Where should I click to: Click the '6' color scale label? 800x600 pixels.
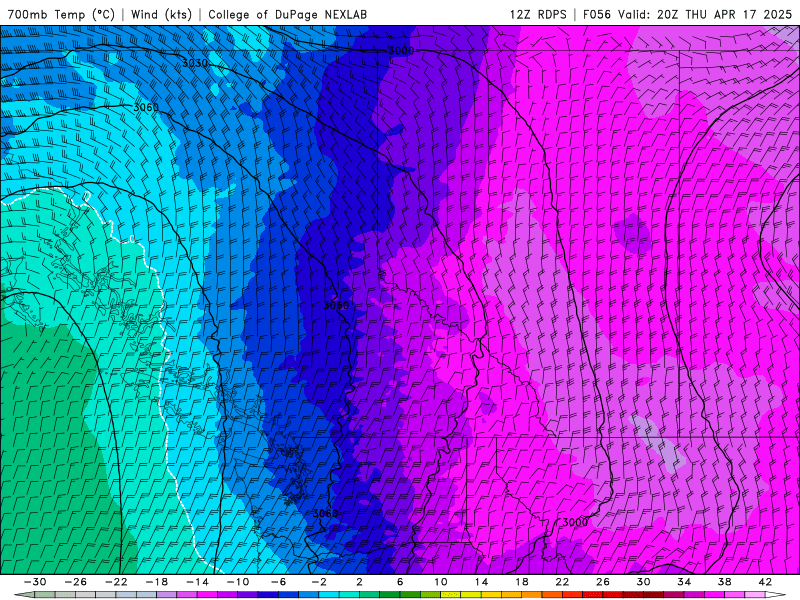(400, 582)
